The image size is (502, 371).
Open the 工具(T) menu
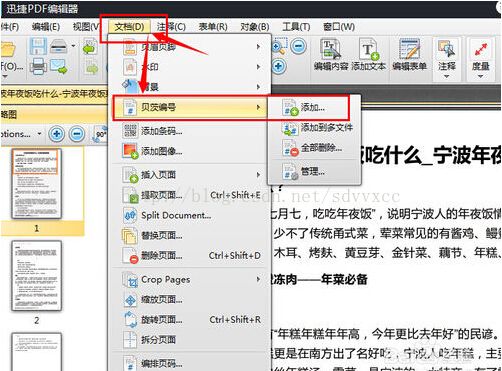(x=296, y=27)
